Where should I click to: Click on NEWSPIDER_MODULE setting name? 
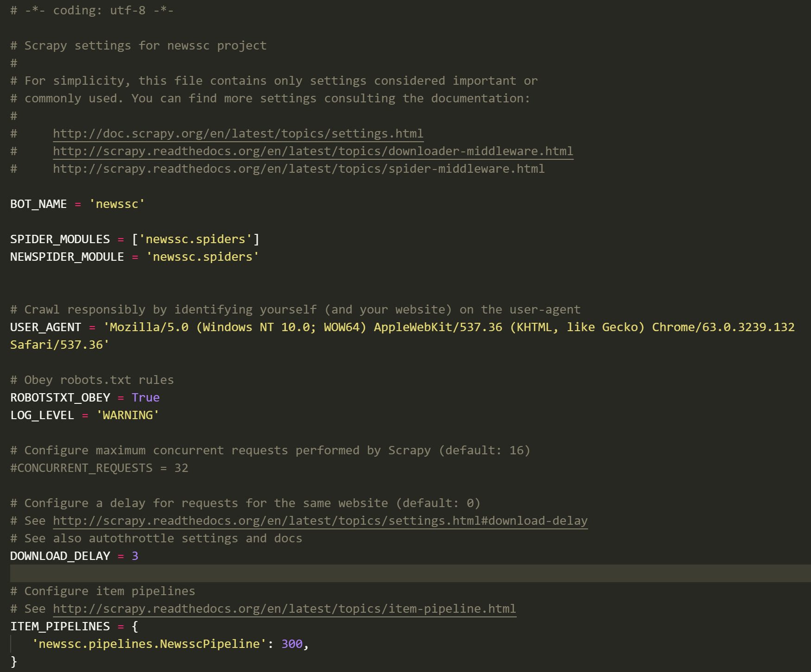point(67,257)
